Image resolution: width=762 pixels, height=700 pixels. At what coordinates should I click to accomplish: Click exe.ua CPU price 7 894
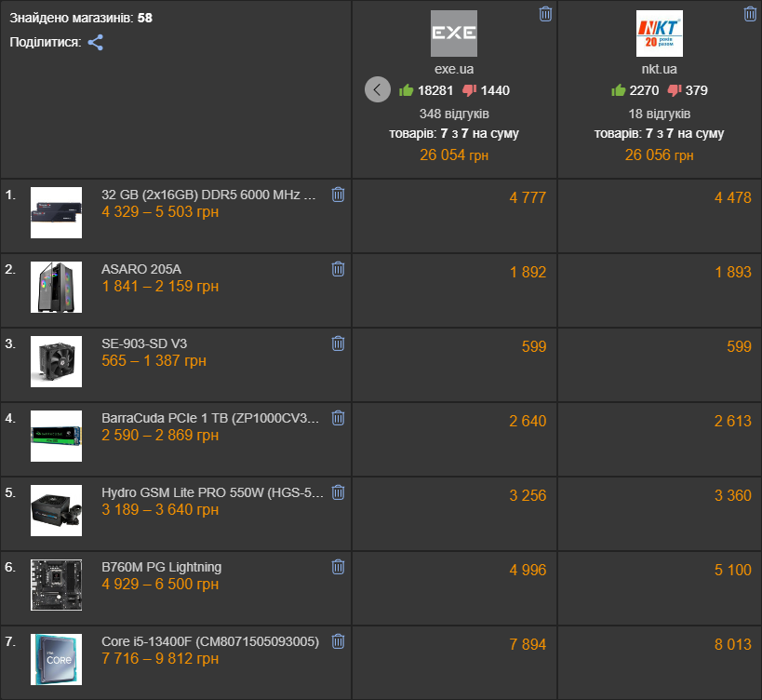click(x=528, y=644)
